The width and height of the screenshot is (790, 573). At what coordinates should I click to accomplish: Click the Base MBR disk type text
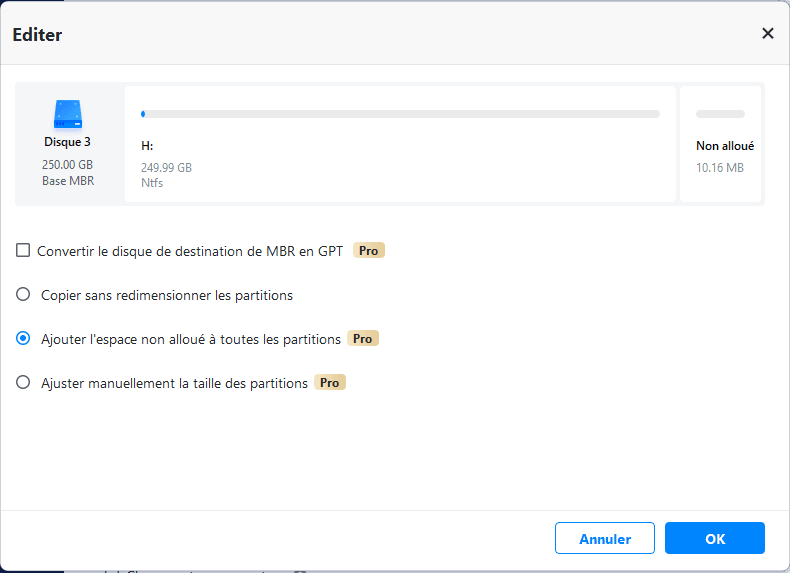pyautogui.click(x=68, y=181)
